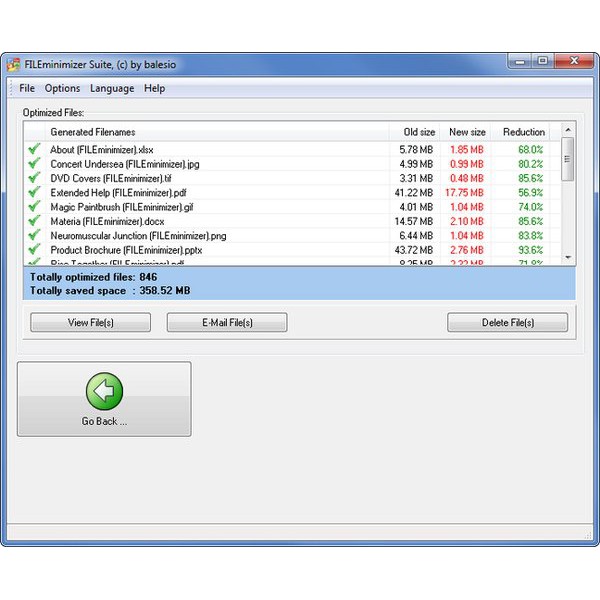
Task: Select Neuromuscular Junction (FILEminimizer).png row
Action: click(x=292, y=236)
